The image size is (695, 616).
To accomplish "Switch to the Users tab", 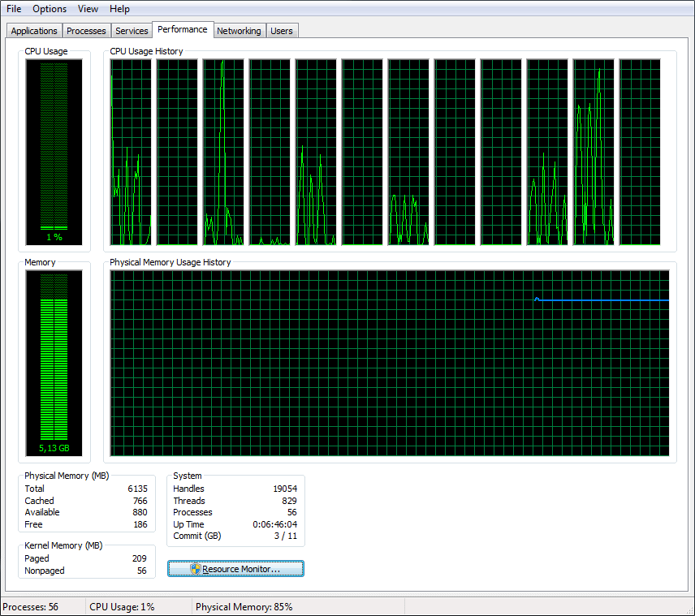I will 282,31.
